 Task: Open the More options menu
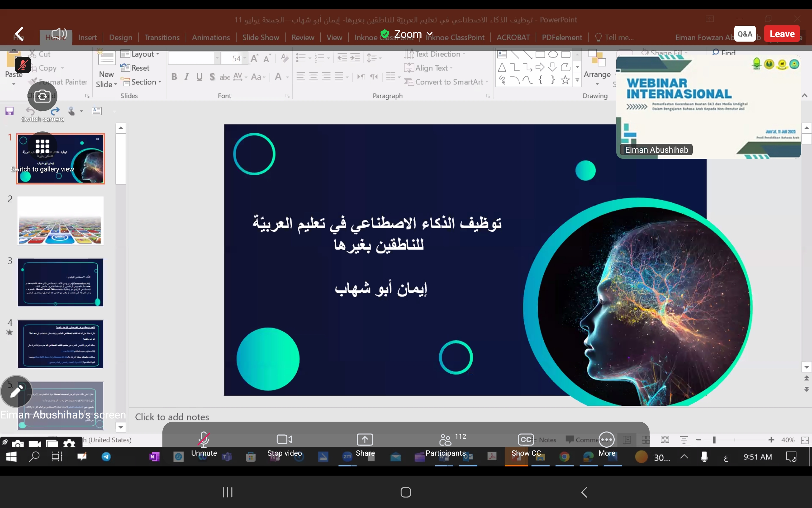tap(607, 444)
